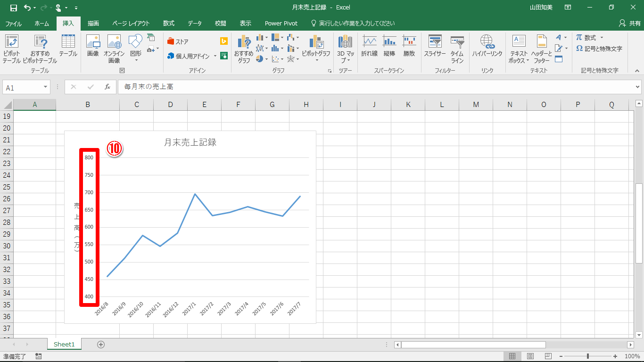Launch 3D Map (3D マップ)
The image size is (644, 362).
coord(346,49)
